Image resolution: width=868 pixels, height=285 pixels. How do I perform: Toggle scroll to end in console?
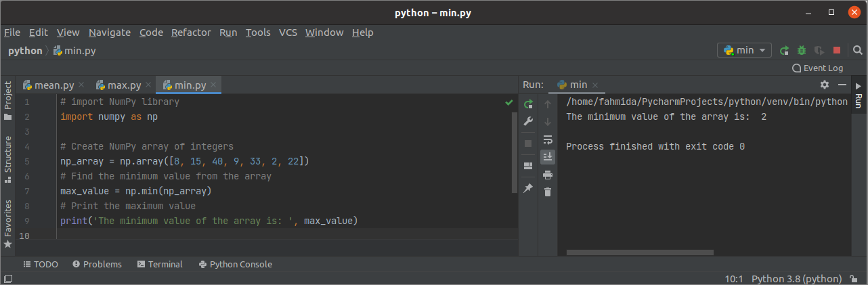(x=548, y=157)
